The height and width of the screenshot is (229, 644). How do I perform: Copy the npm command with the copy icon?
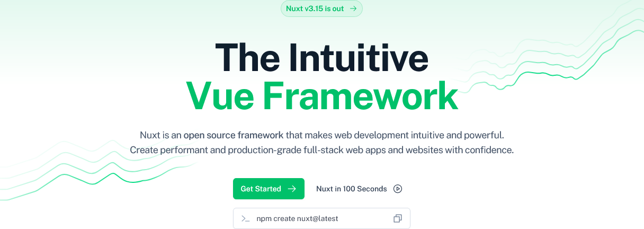tap(398, 218)
